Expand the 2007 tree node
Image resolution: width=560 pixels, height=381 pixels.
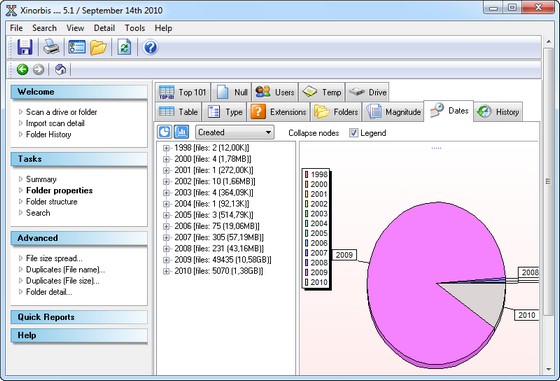[166, 237]
